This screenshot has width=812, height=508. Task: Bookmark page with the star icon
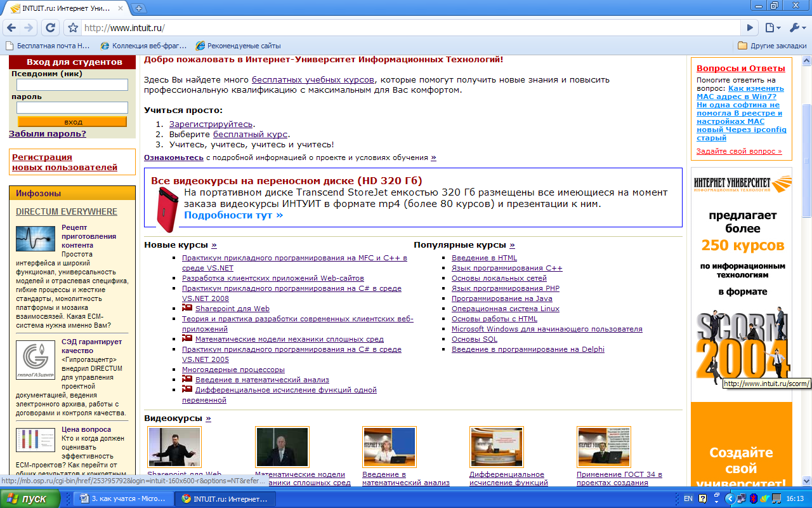73,28
